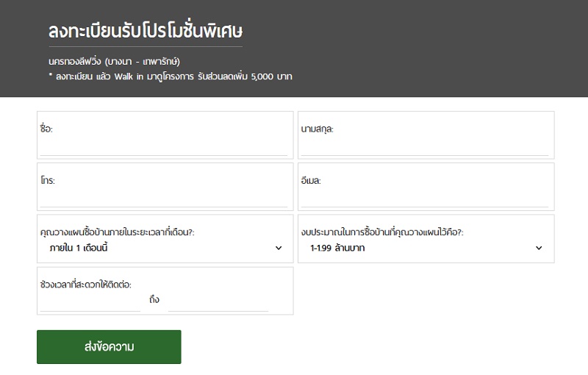The width and height of the screenshot is (588, 375).
Task: Open the 1-1.99 ล้านบาท budget dropdown
Action: point(426,248)
